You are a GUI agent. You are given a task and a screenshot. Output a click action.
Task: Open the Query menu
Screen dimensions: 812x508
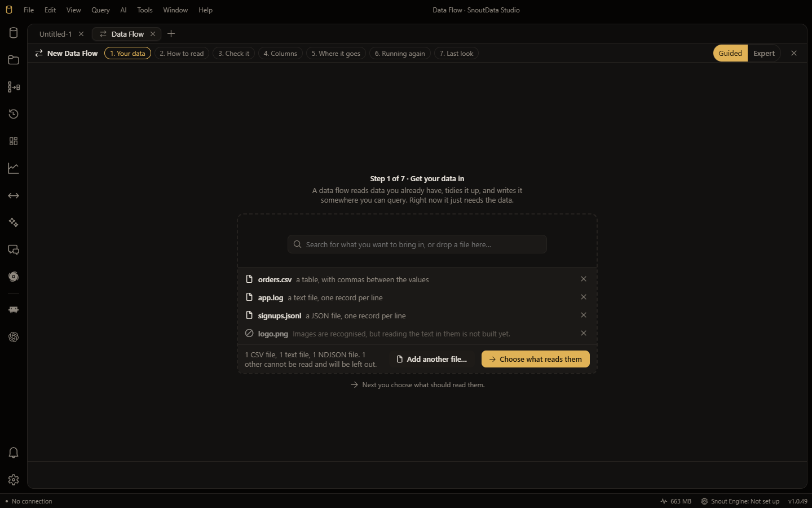tap(100, 10)
